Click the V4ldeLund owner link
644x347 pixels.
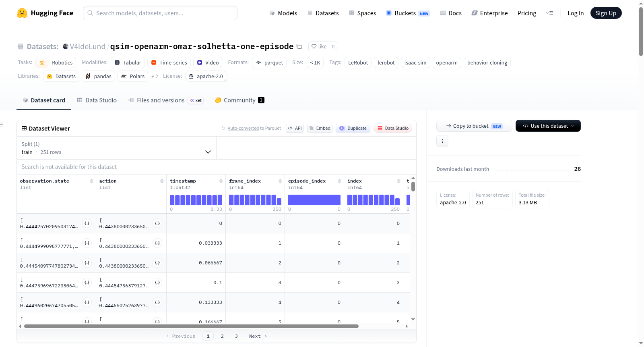tap(88, 46)
